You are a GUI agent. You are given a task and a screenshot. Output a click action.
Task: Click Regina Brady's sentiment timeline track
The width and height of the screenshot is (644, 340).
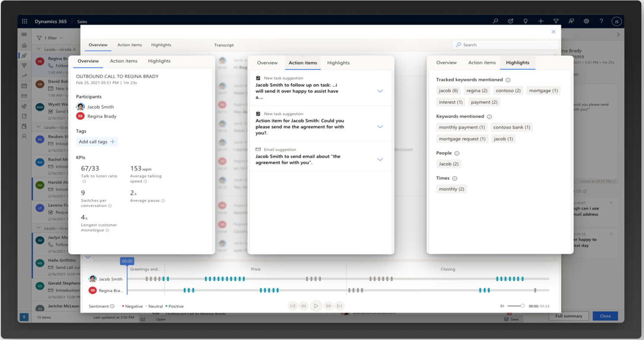pos(339,290)
